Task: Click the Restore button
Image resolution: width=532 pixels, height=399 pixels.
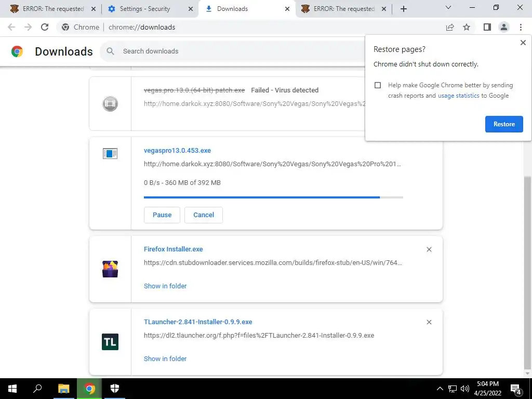Action: point(504,124)
